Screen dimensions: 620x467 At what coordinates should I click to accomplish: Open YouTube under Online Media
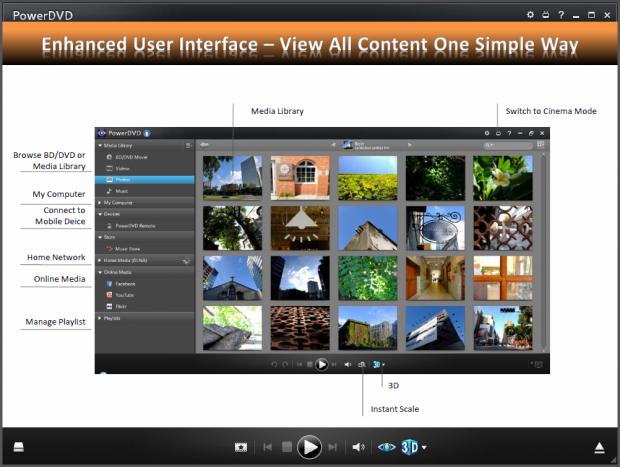[125, 295]
